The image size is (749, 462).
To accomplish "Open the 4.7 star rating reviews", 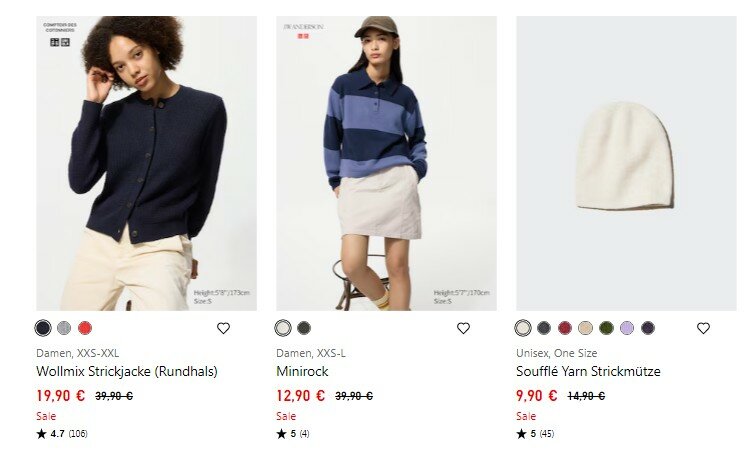I will click(62, 434).
